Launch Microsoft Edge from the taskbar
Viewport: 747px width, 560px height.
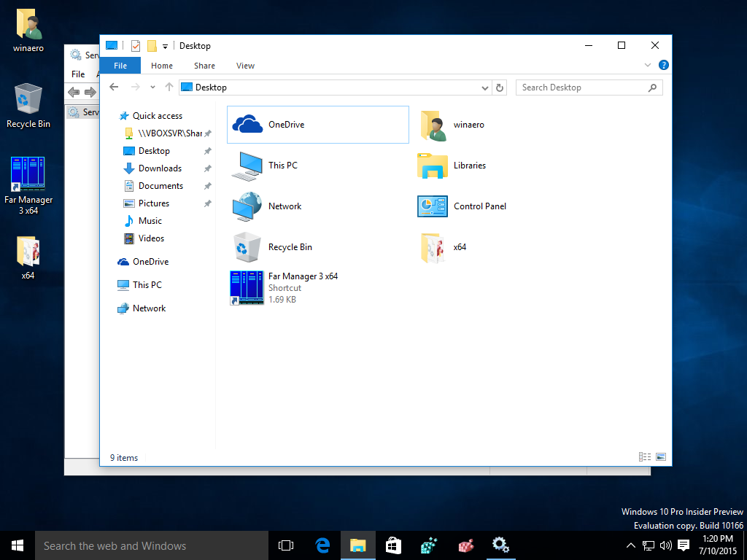[x=322, y=545]
